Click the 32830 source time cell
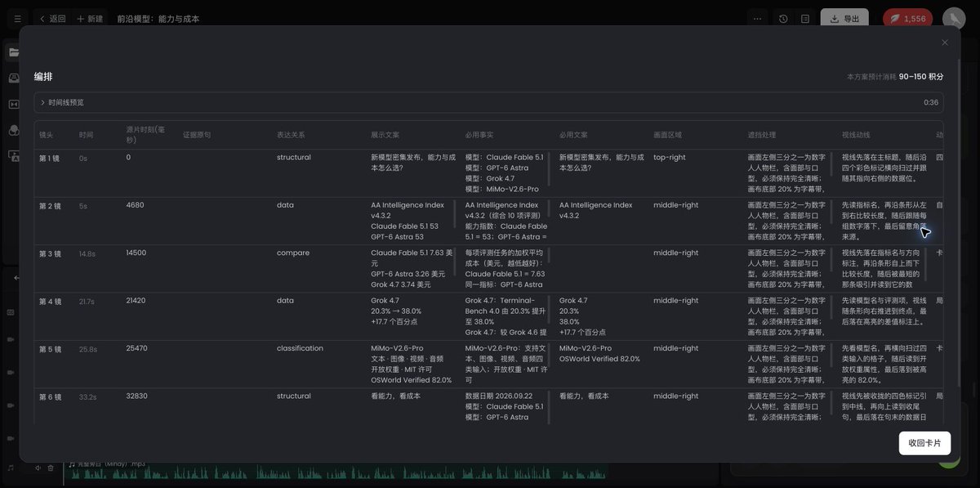The width and height of the screenshot is (980, 488). pyautogui.click(x=136, y=396)
